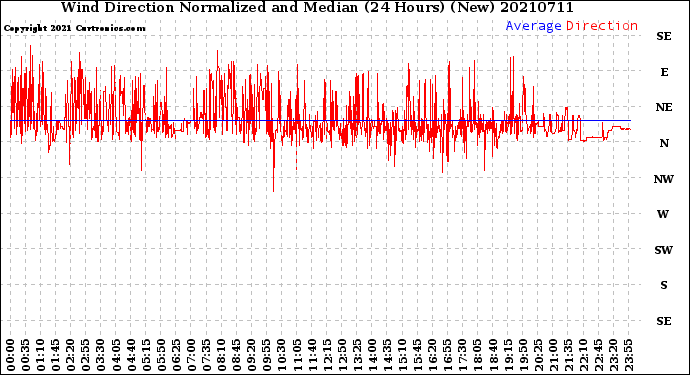Click the "17:30" time axis label
This screenshot has height=375, width=690.
click(462, 355)
